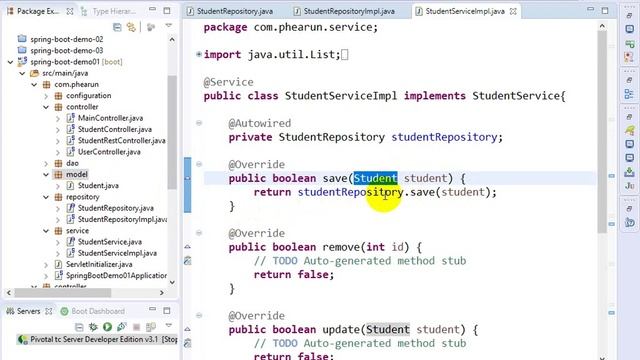
Task: Open UserController.java in tree
Action: point(109,152)
